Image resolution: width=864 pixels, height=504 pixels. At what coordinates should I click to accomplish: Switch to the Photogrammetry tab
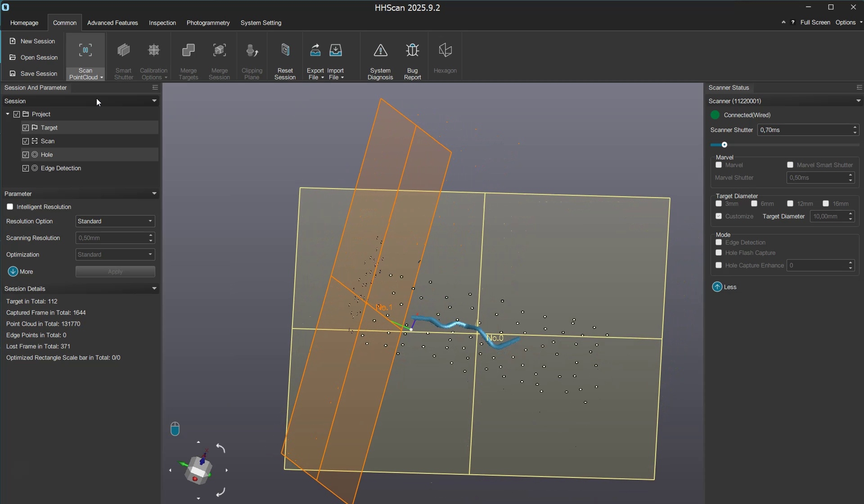[208, 22]
